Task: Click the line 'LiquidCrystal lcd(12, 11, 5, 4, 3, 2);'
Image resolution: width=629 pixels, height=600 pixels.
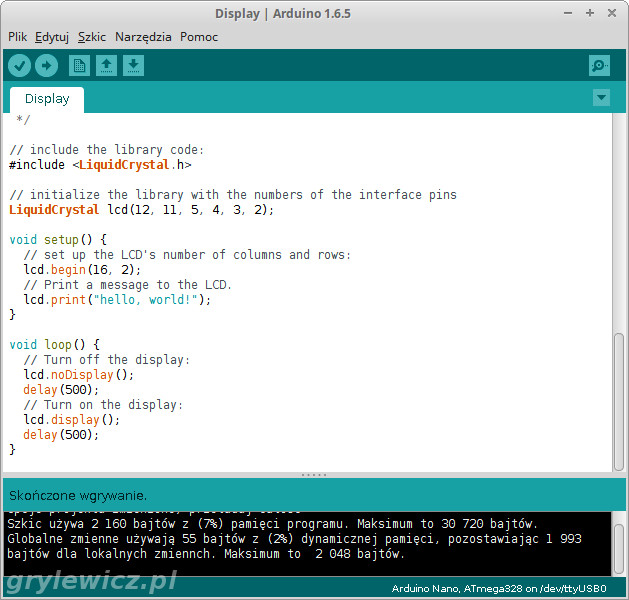Action: click(142, 210)
